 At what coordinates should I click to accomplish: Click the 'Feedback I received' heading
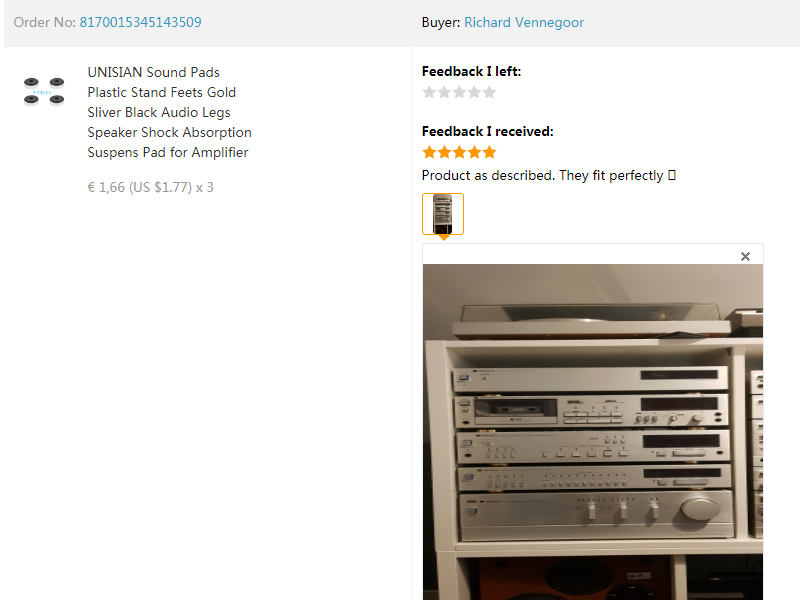click(x=488, y=132)
